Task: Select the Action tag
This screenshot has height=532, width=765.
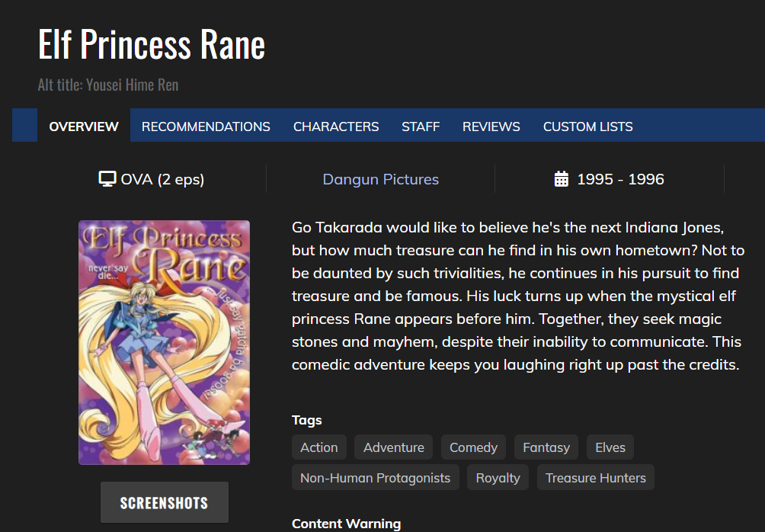Action: (319, 447)
